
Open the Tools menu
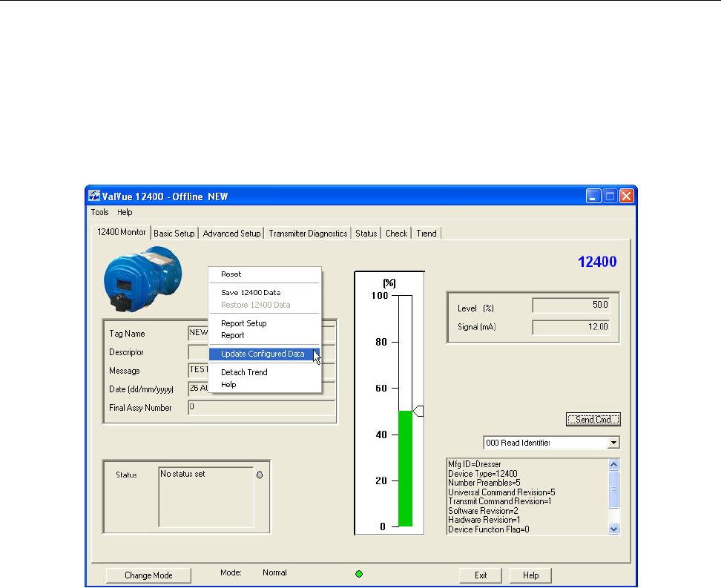(x=99, y=212)
